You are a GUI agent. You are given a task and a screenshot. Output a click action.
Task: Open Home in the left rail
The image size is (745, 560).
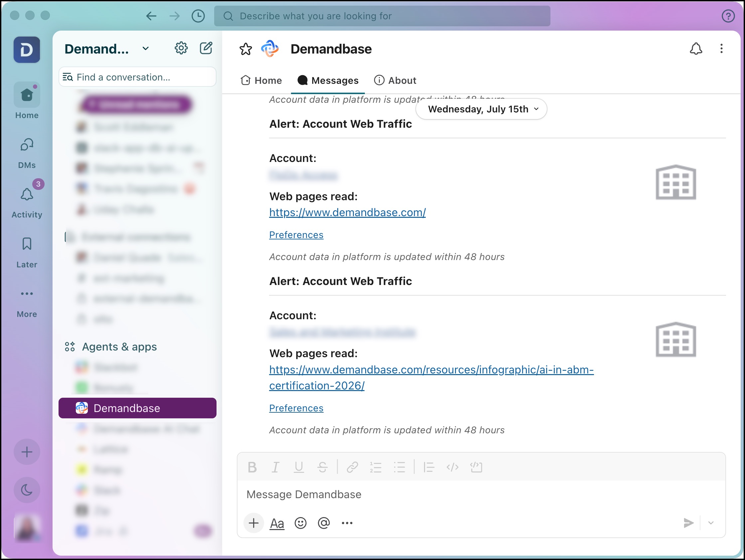(27, 101)
